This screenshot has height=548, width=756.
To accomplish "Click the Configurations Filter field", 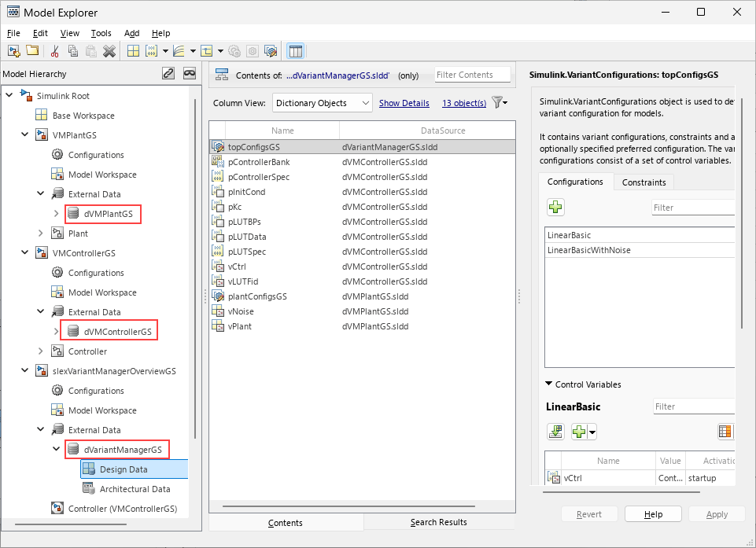I will tap(693, 208).
